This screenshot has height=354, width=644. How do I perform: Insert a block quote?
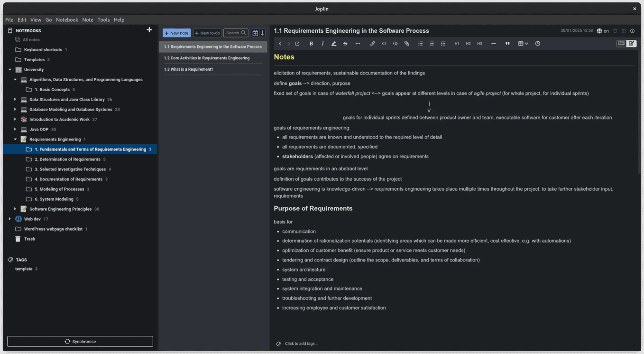click(507, 44)
